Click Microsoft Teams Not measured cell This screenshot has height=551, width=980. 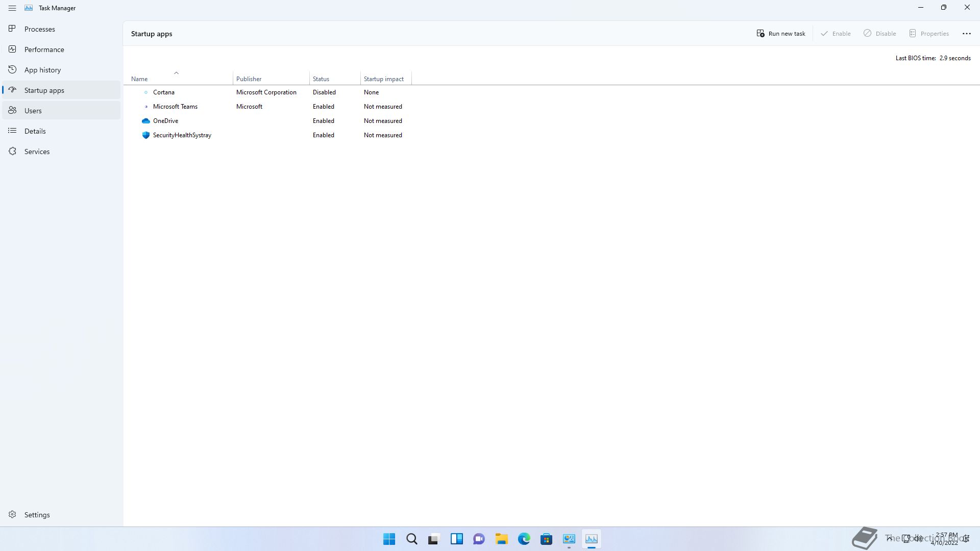(x=383, y=107)
